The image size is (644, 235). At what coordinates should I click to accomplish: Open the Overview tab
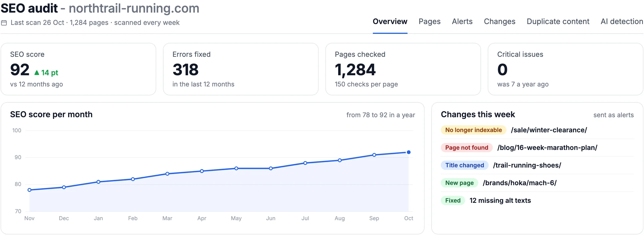pyautogui.click(x=390, y=22)
